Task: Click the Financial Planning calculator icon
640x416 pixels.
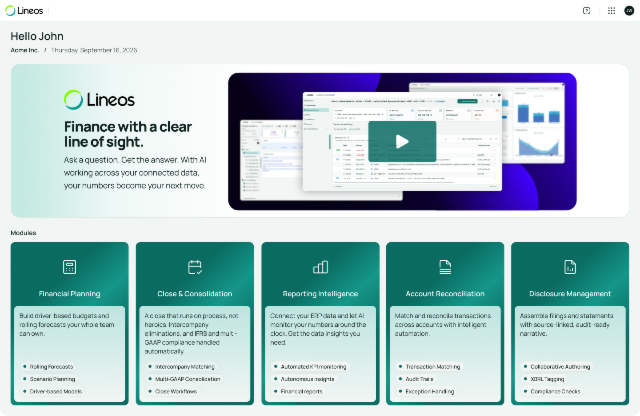Action: pos(69,267)
